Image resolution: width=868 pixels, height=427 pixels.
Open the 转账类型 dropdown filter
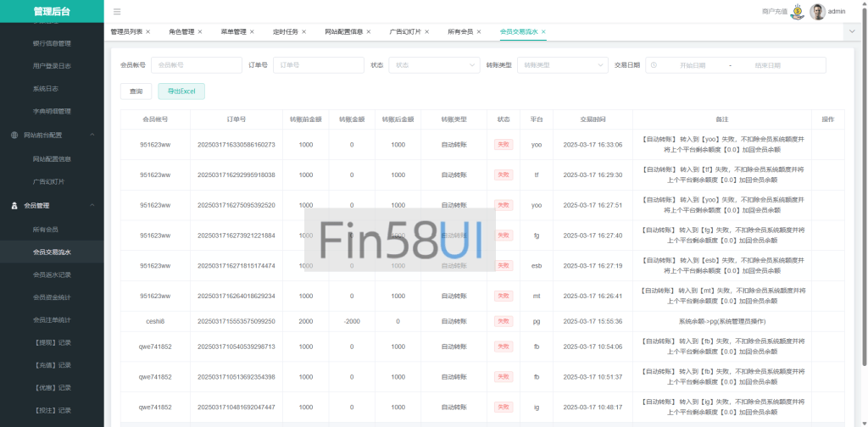[565, 65]
